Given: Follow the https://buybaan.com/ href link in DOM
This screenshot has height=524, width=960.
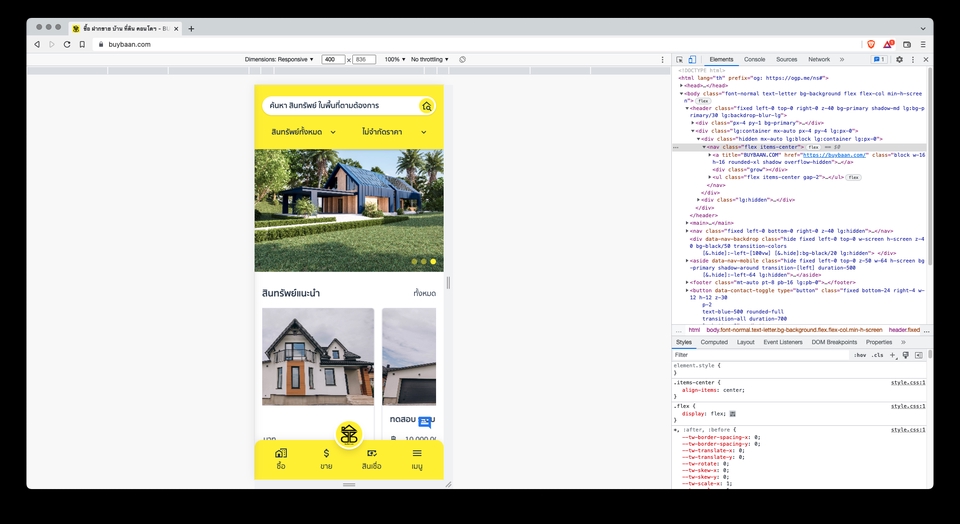Looking at the screenshot, I should [834, 155].
